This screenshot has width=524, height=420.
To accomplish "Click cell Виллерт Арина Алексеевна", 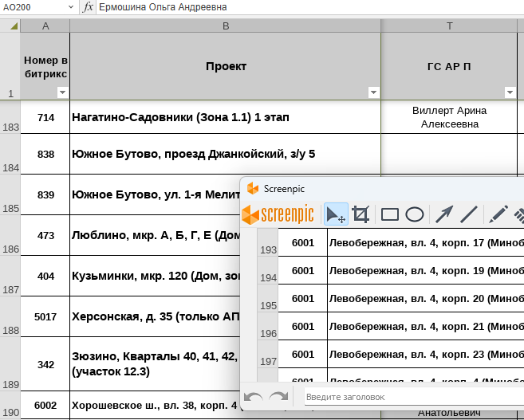I will pyautogui.click(x=449, y=117).
